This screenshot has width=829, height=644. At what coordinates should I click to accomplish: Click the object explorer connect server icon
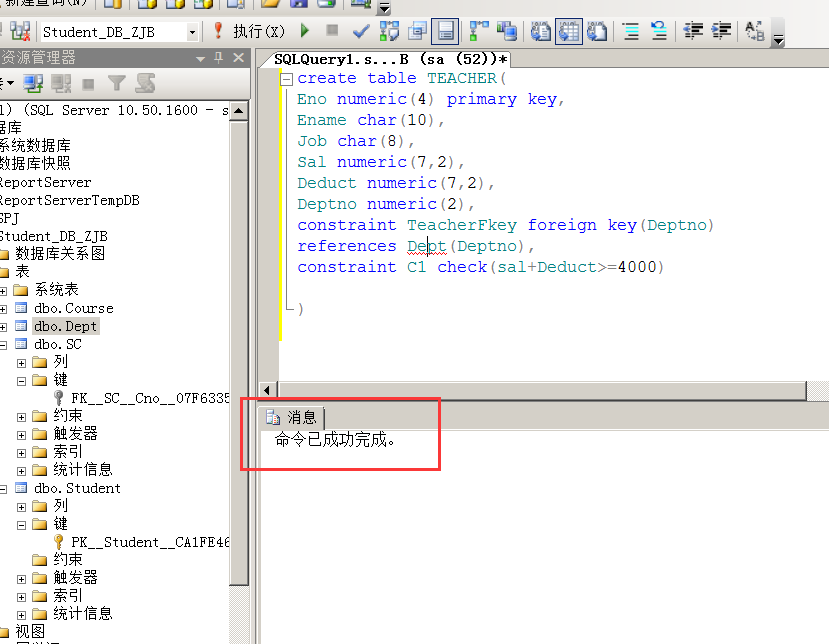coord(33,83)
